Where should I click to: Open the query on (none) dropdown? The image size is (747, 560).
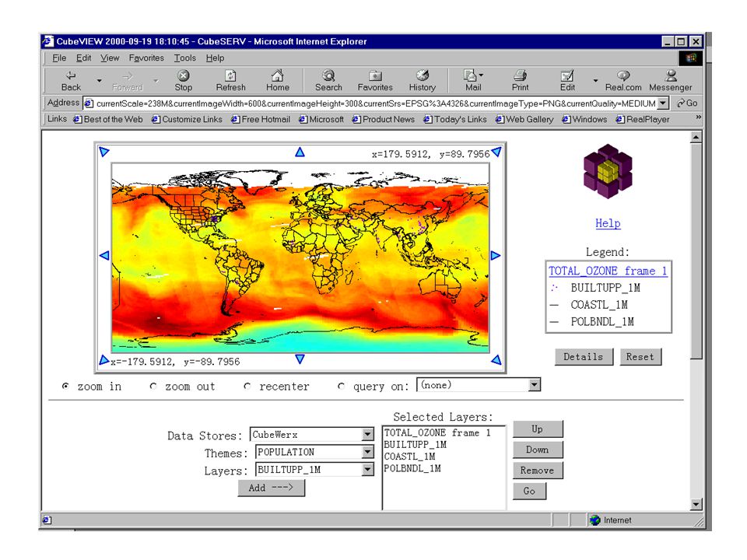479,385
